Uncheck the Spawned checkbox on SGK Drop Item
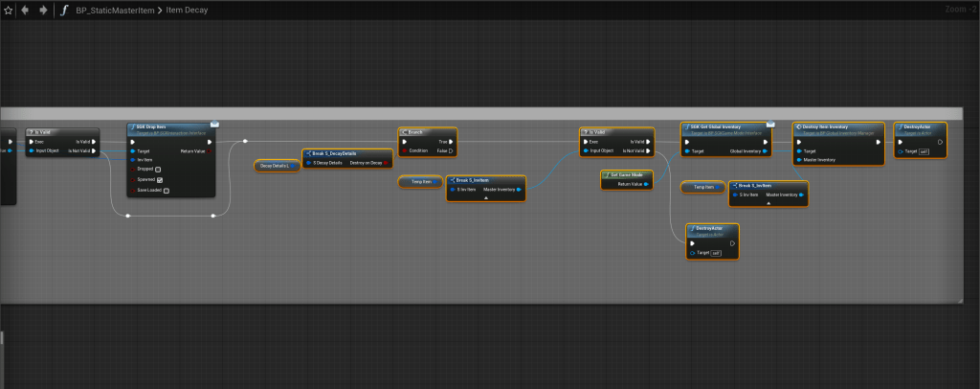 pos(160,179)
